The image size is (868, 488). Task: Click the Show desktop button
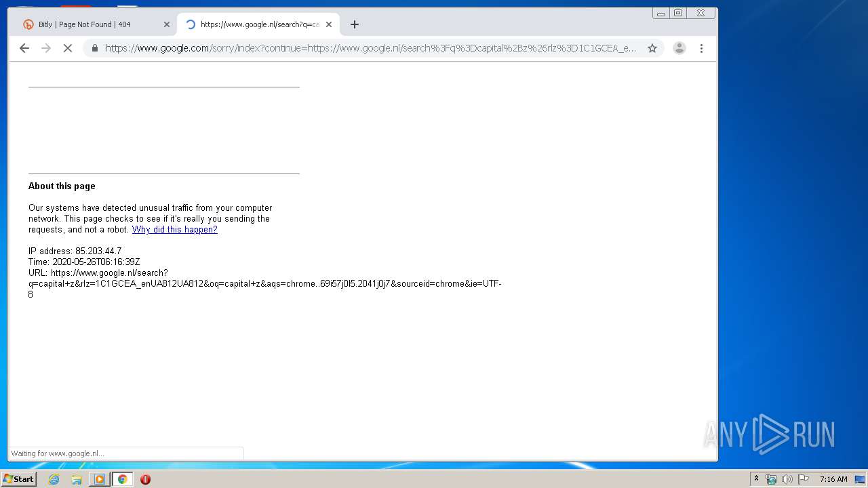point(861,479)
